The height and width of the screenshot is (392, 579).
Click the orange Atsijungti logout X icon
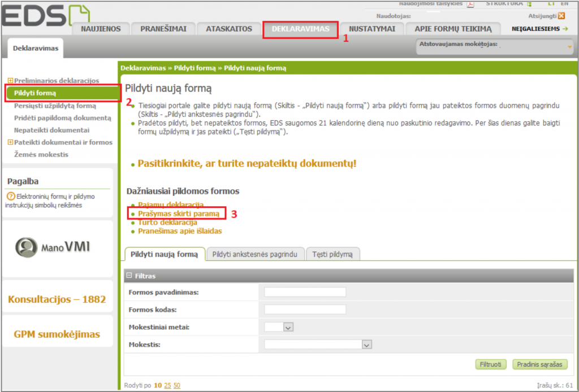click(561, 16)
